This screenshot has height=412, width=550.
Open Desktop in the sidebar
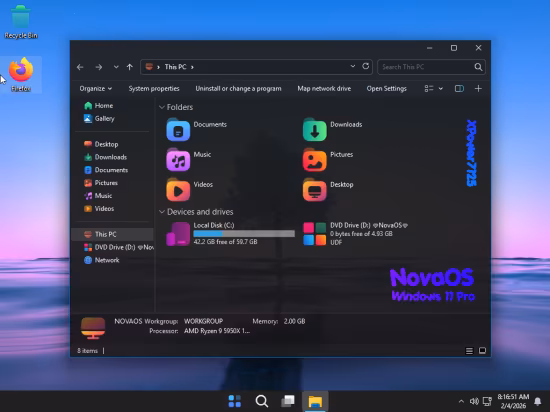pos(101,144)
